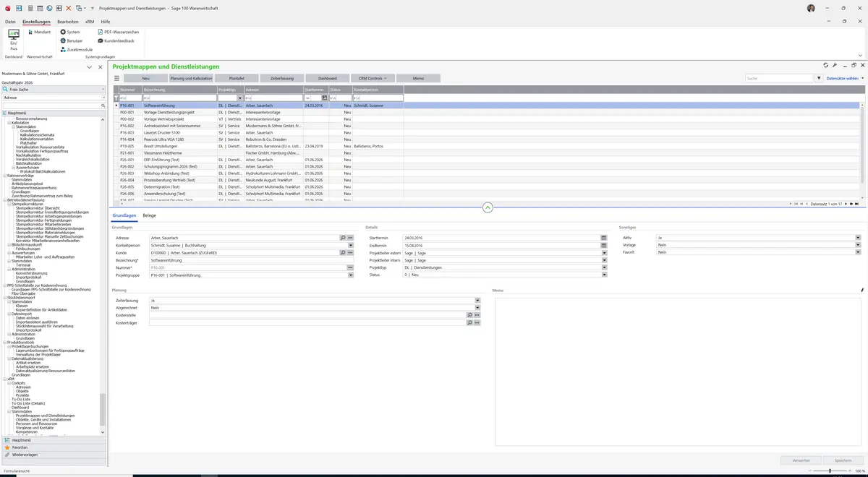This screenshot has height=477, width=868.
Task: Open the Status dropdown in details
Action: tap(604, 275)
